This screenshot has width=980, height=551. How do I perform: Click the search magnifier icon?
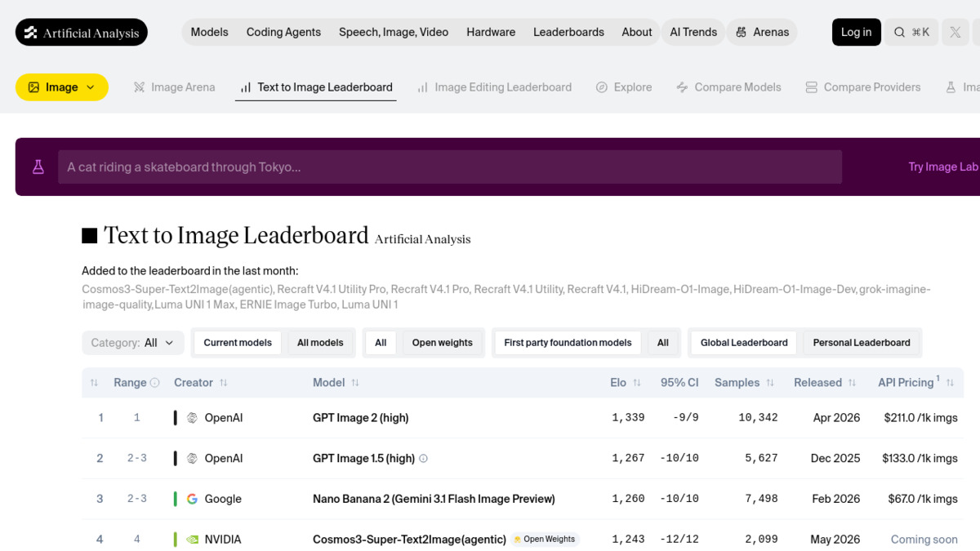(x=899, y=33)
